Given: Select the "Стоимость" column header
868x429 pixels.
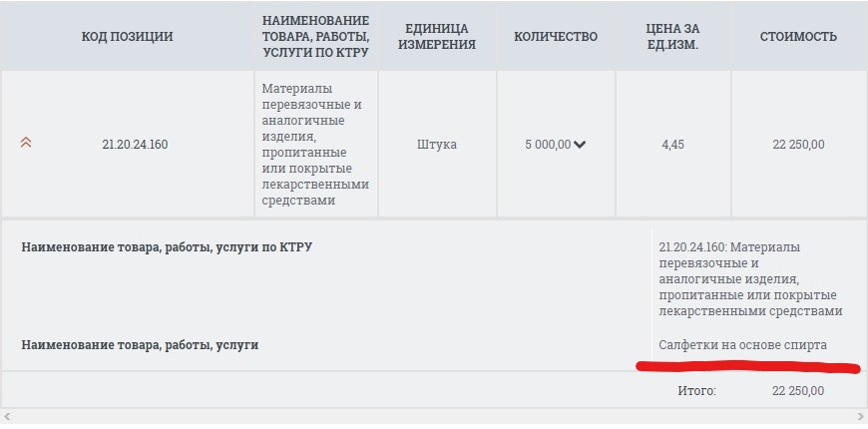Looking at the screenshot, I should [798, 37].
